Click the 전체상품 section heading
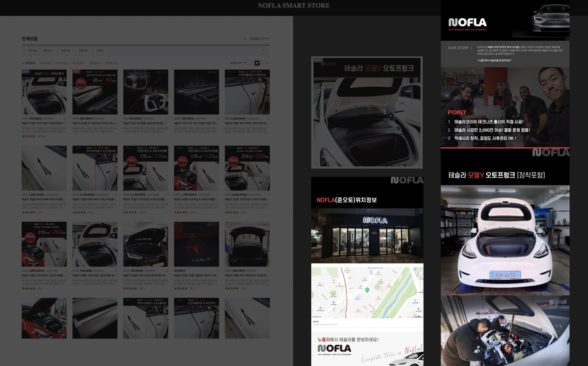Screen dimensions: 588x366 (x=29, y=39)
